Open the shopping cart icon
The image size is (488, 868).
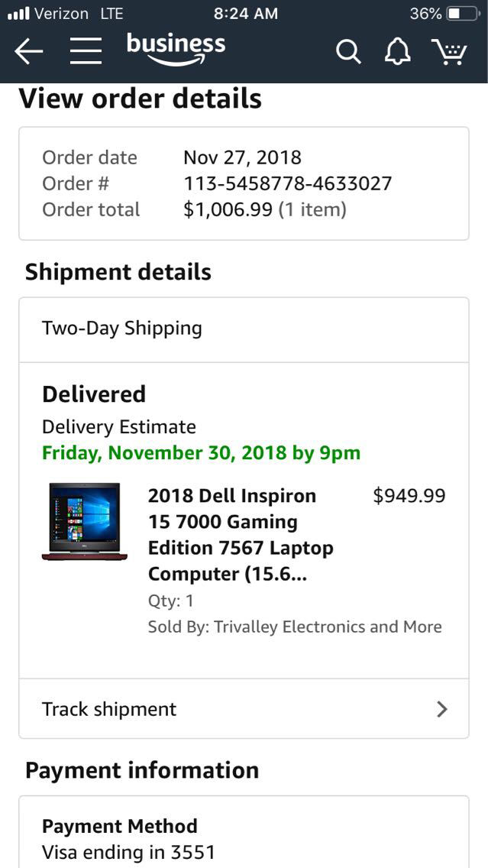pos(449,52)
